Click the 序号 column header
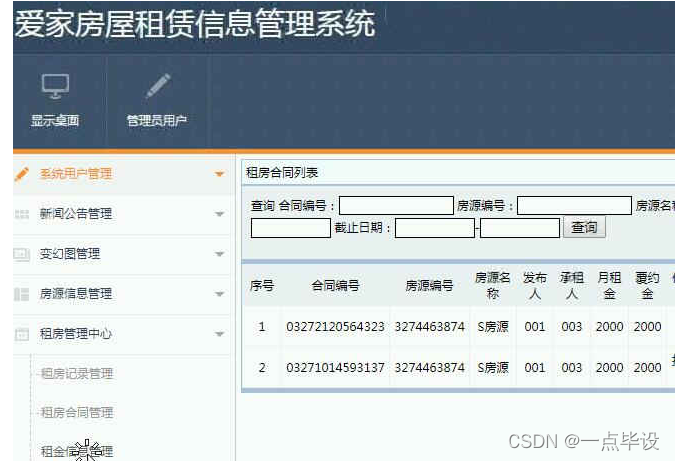 (262, 285)
